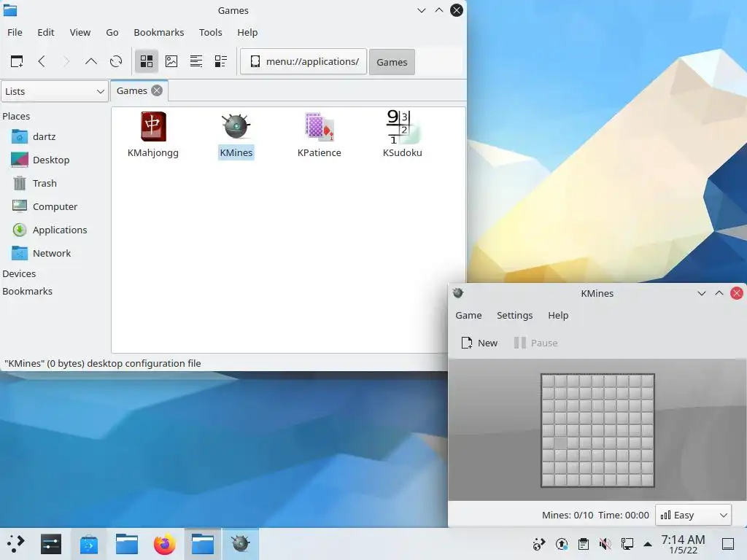Open the Tools menu

211,32
